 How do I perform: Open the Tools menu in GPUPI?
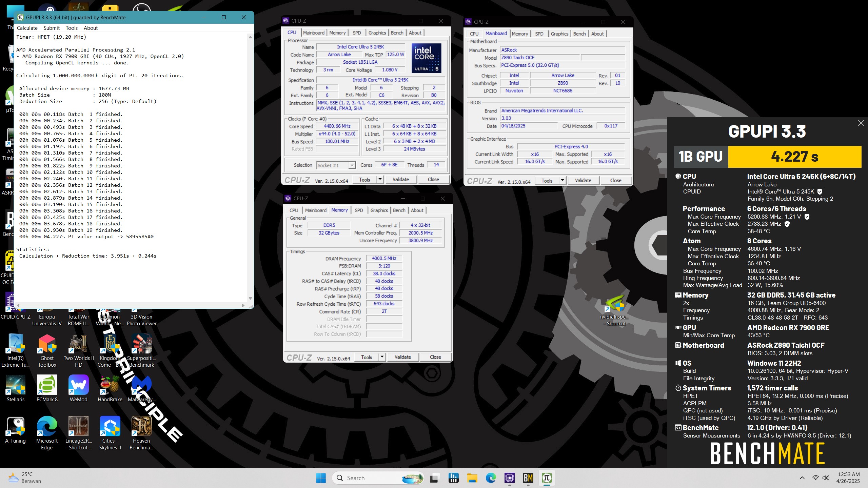[72, 28]
